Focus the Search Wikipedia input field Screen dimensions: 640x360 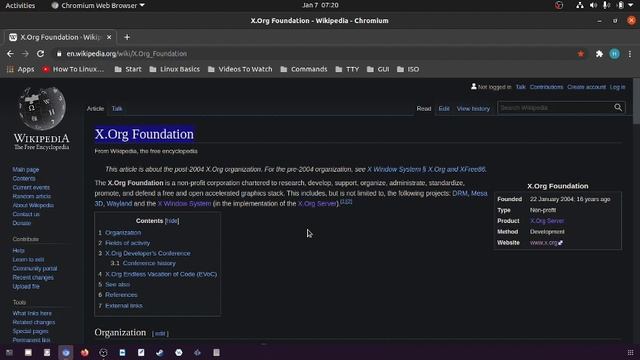point(555,108)
